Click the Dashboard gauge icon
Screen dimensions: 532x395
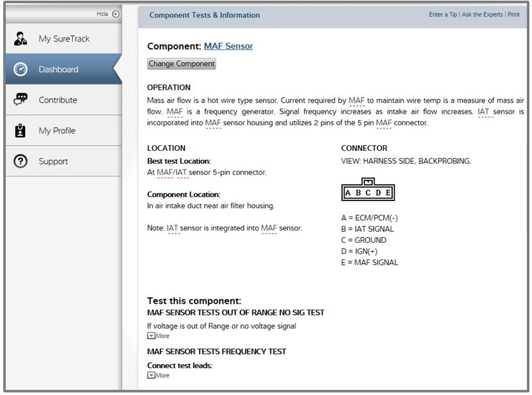pyautogui.click(x=21, y=69)
